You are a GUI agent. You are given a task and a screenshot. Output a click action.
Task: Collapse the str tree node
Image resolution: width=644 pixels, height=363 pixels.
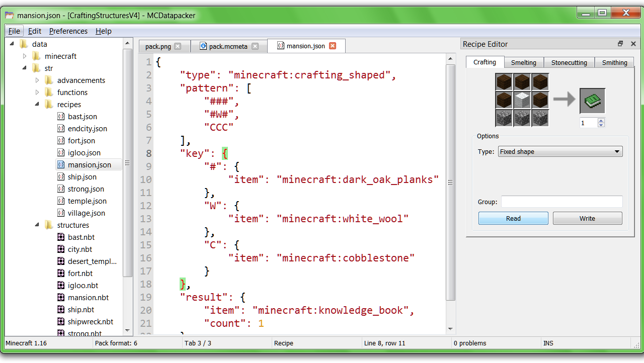pyautogui.click(x=24, y=68)
